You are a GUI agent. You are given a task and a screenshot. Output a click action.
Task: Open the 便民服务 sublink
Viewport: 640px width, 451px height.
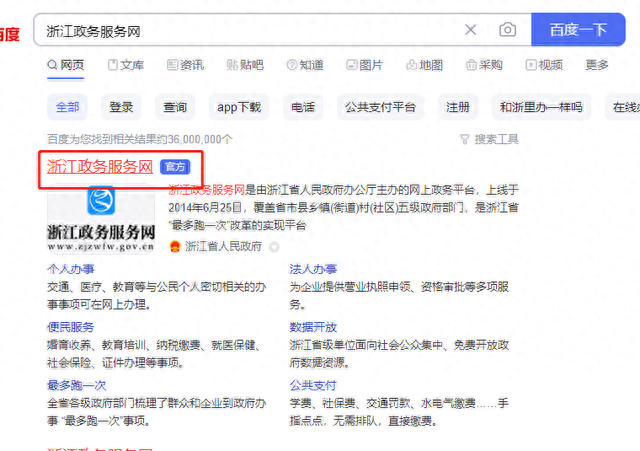[x=71, y=327]
